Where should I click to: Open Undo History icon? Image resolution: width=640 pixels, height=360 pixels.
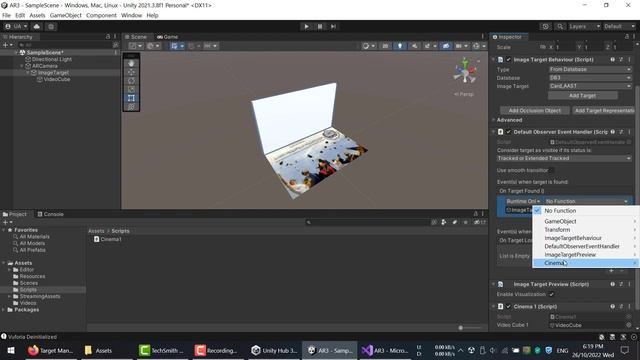click(545, 27)
